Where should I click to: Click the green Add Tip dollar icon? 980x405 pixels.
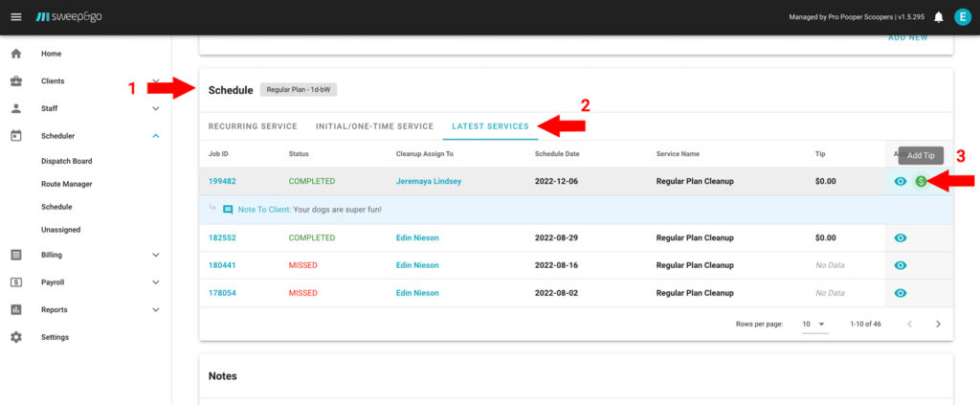click(x=921, y=181)
